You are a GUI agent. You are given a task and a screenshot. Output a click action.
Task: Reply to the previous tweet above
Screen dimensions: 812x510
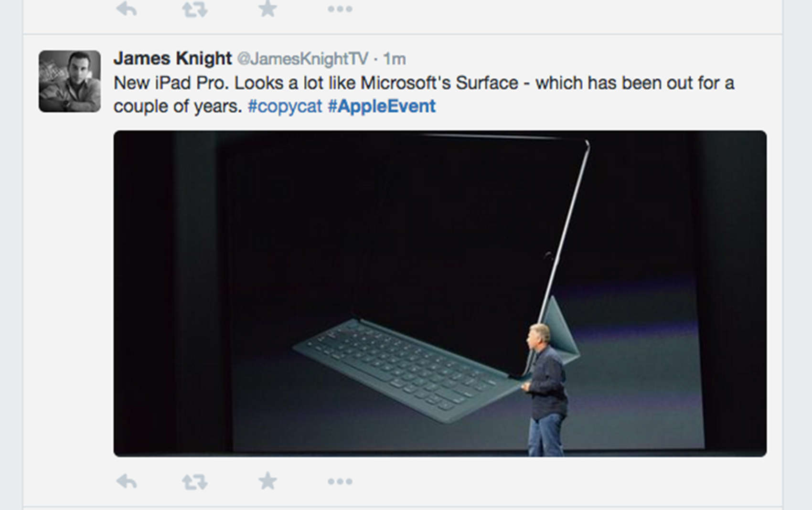click(x=127, y=9)
